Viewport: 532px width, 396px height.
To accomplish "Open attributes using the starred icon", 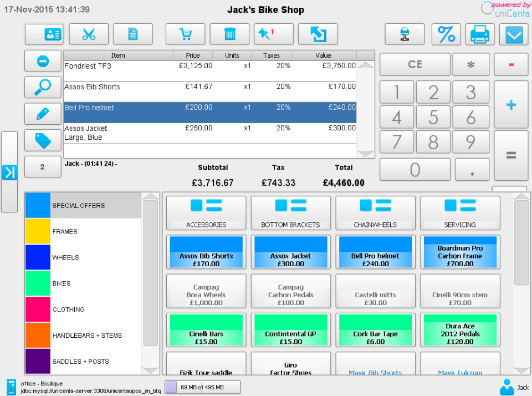I will pos(273,34).
